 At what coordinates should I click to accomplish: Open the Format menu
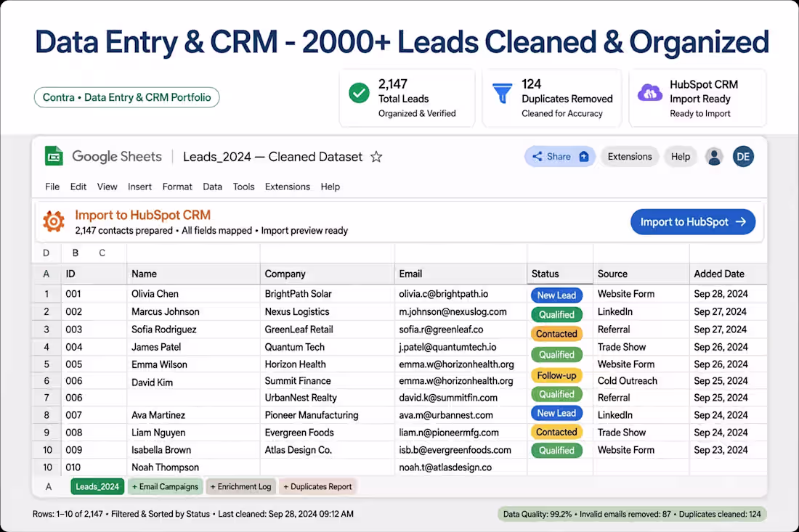(177, 187)
